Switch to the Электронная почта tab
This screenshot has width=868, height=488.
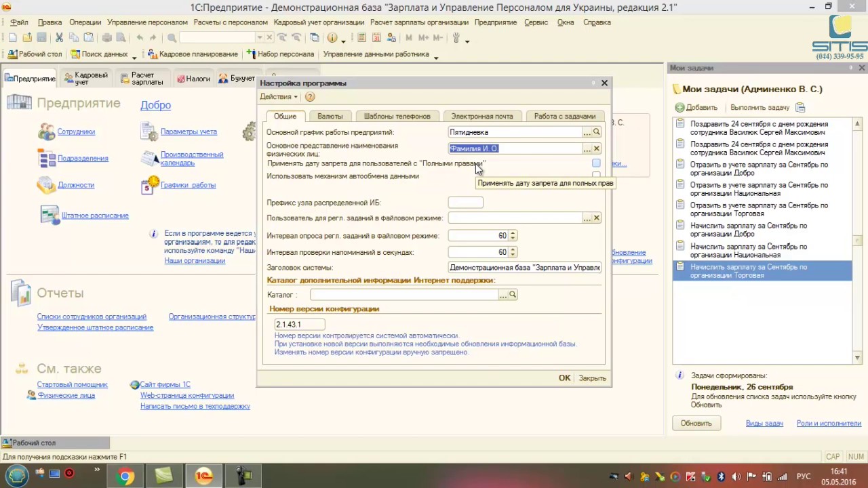(482, 116)
